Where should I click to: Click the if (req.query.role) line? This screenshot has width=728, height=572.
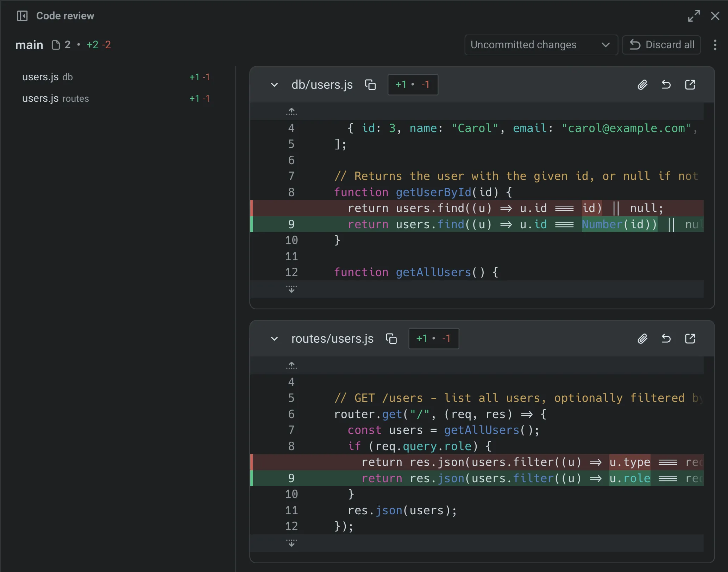477,446
